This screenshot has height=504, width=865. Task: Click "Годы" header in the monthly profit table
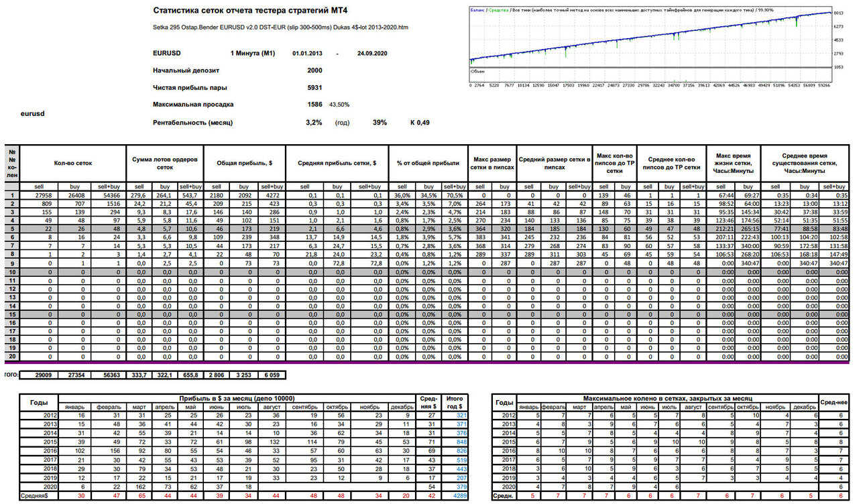pos(39,403)
